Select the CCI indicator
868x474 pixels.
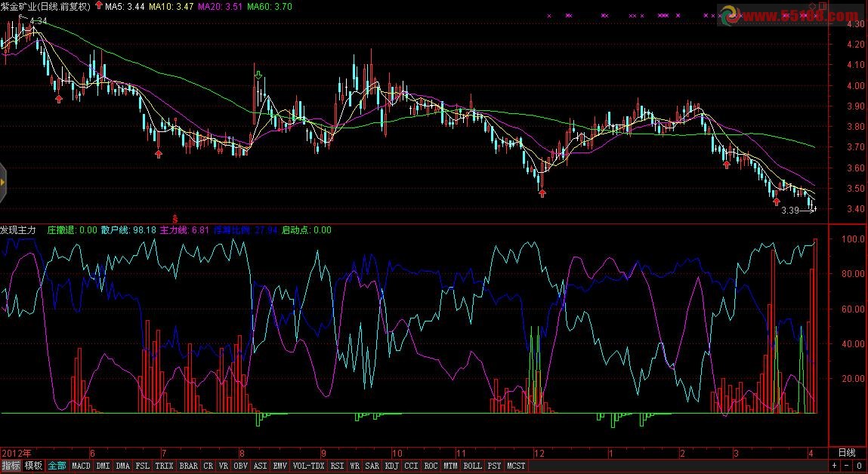click(x=411, y=466)
